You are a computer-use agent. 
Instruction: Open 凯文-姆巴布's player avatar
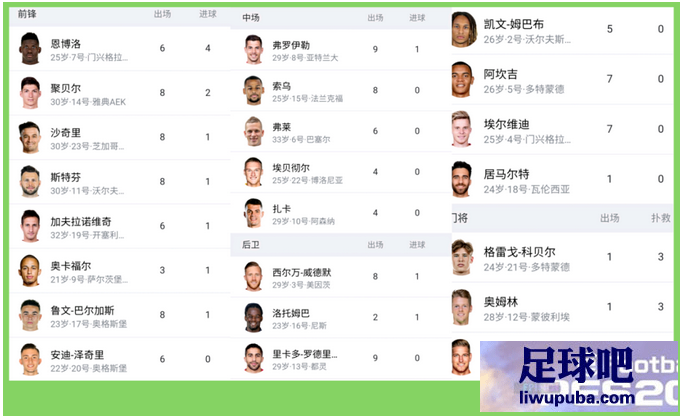(463, 30)
